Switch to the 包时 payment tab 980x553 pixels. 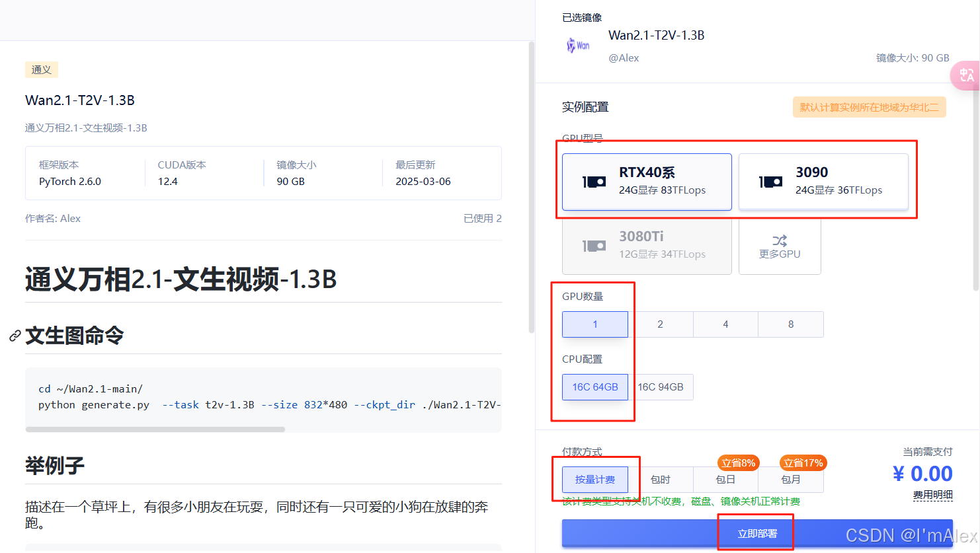660,480
